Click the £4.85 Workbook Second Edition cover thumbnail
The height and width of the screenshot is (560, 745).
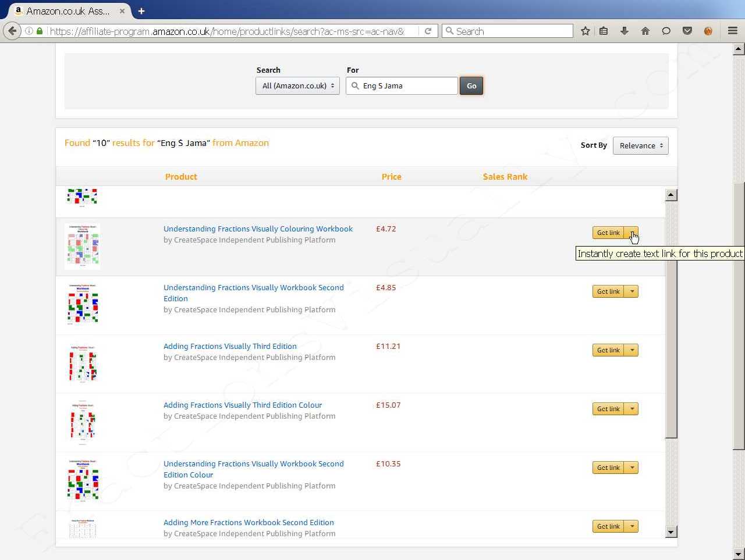(x=83, y=304)
